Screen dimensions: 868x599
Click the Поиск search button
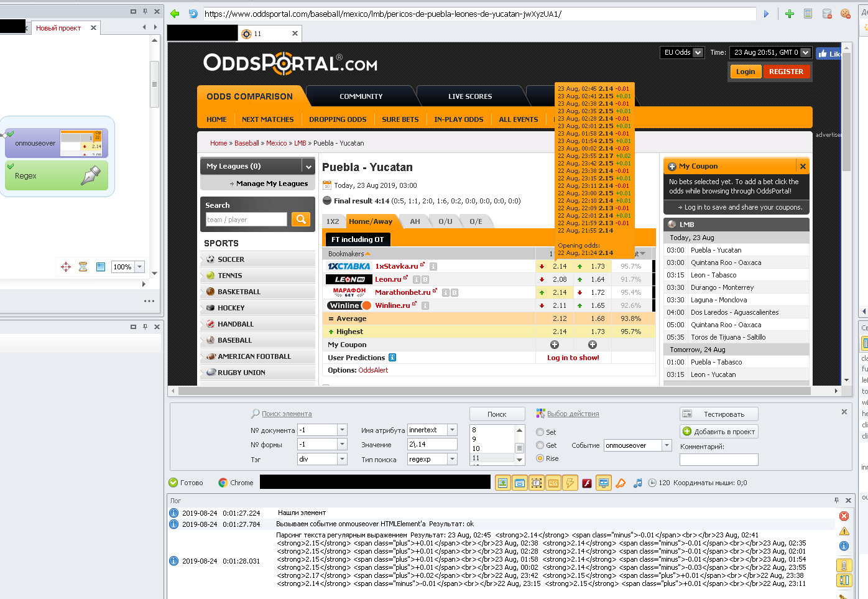496,414
